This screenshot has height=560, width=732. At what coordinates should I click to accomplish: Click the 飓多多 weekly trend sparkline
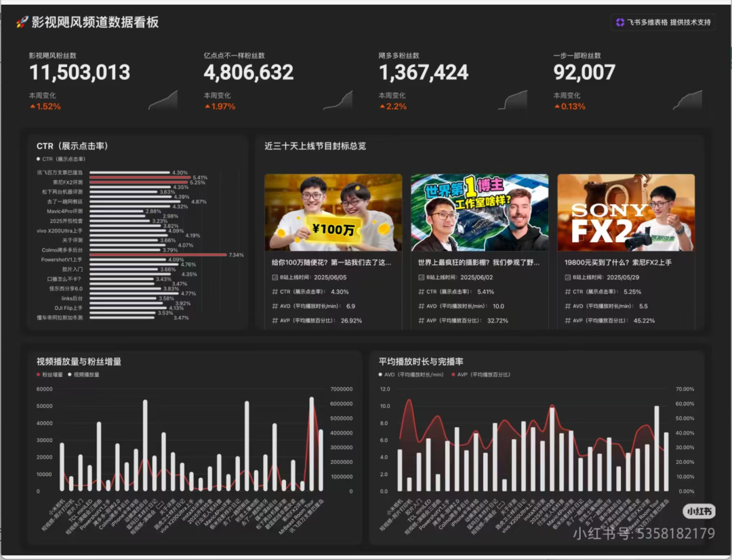(x=512, y=100)
